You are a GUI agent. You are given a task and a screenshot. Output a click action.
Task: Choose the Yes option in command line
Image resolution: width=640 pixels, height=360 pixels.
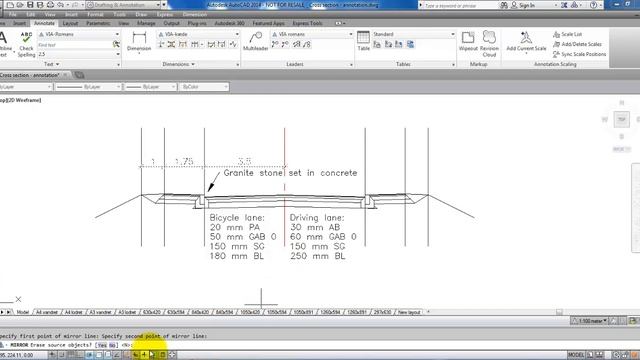(102, 345)
